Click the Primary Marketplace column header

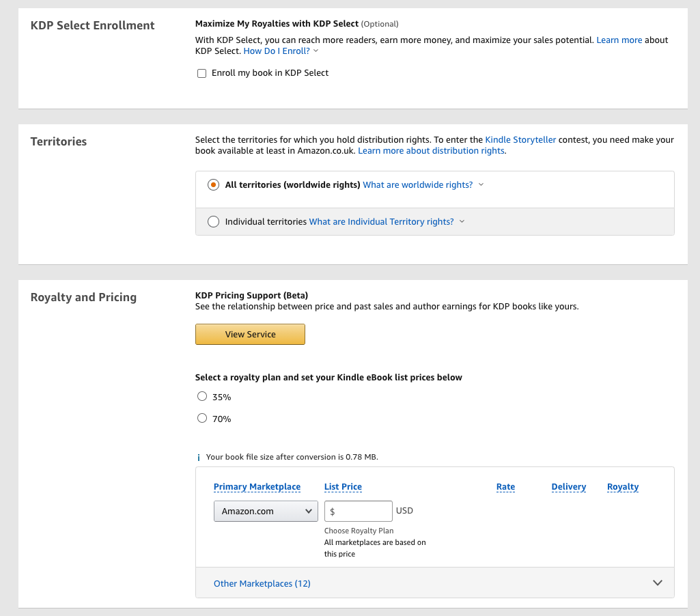[x=257, y=487]
